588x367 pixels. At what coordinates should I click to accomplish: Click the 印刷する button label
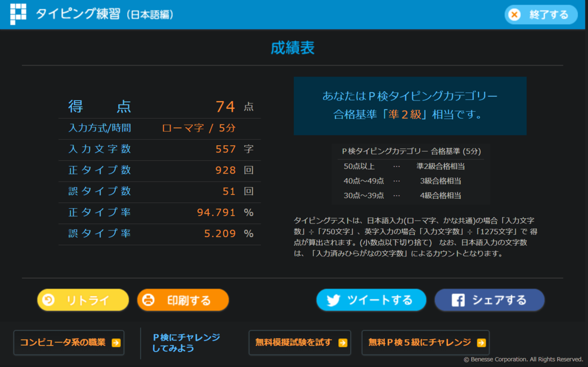click(189, 301)
